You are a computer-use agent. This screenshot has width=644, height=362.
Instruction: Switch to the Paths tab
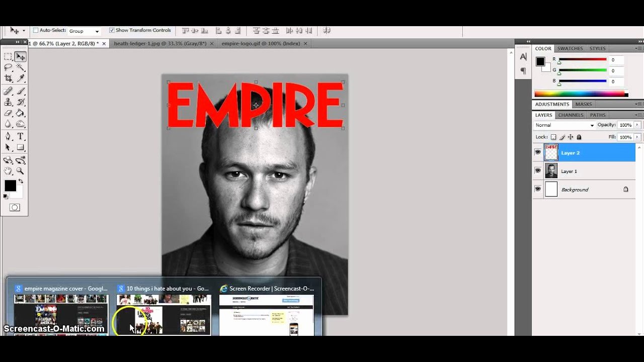point(598,115)
